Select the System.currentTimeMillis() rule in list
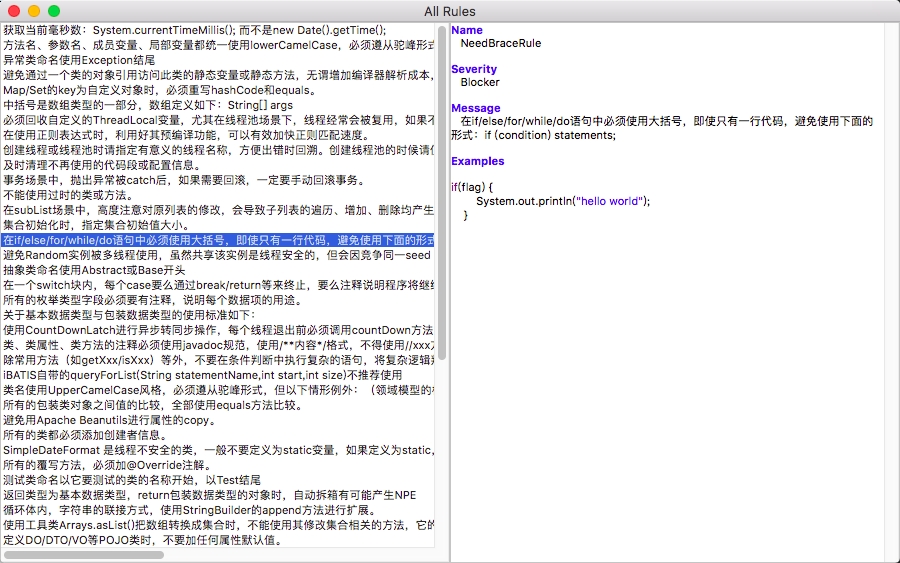 (200, 31)
